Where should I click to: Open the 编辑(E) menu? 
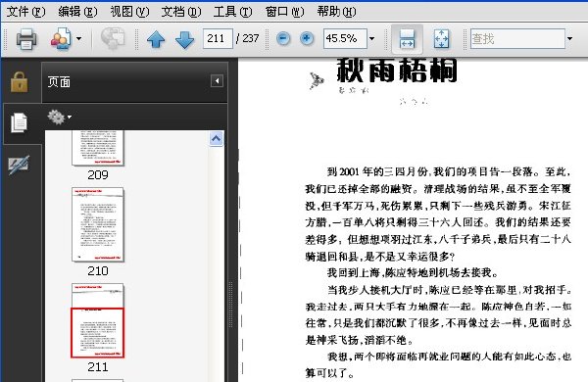pyautogui.click(x=77, y=12)
